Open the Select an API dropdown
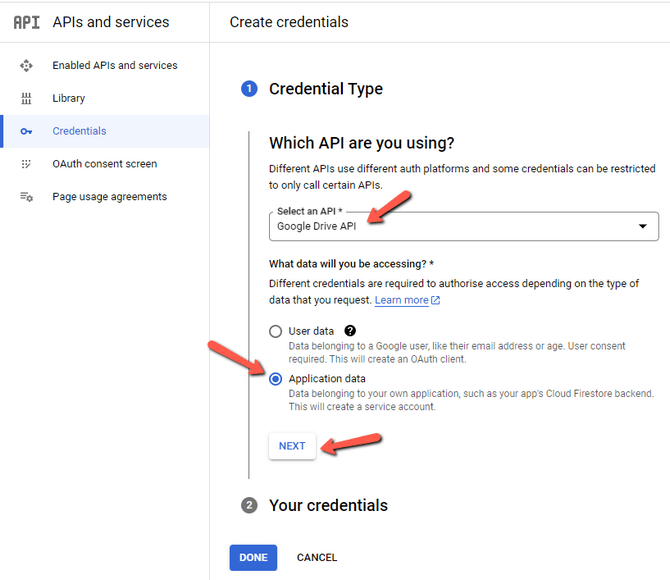The image size is (670, 580). click(x=464, y=226)
